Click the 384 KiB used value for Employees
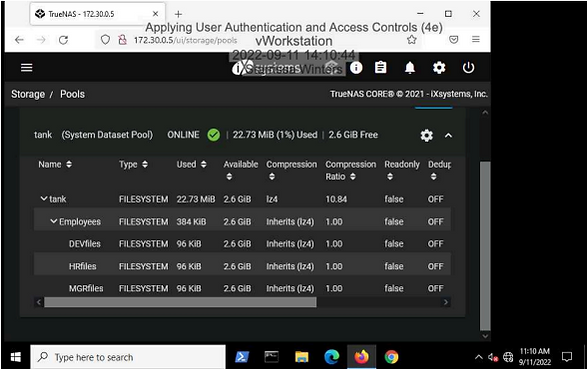This screenshot has width=587, height=369. tap(191, 222)
